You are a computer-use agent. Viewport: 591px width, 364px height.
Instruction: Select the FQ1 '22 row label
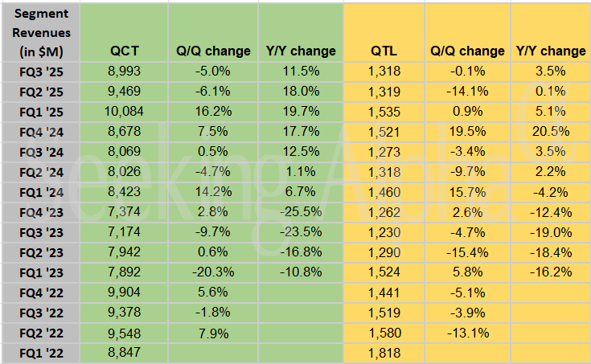(x=40, y=351)
